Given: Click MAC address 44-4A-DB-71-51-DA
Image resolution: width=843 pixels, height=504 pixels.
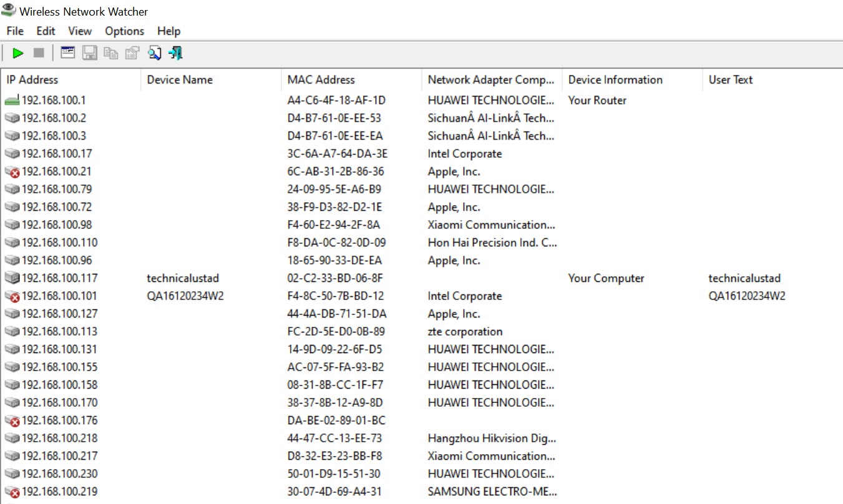Looking at the screenshot, I should [x=336, y=314].
